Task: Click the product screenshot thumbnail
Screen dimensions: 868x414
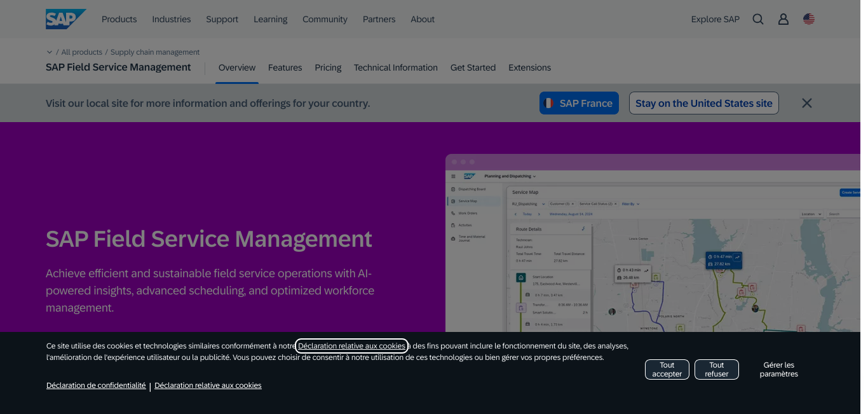Action: pyautogui.click(x=653, y=243)
